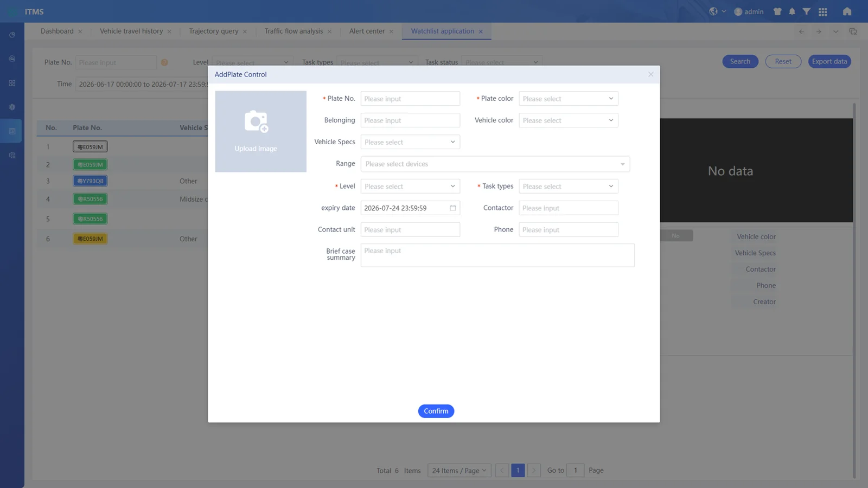Image resolution: width=868 pixels, height=488 pixels.
Task: Click the Go to page number box
Action: point(576,471)
